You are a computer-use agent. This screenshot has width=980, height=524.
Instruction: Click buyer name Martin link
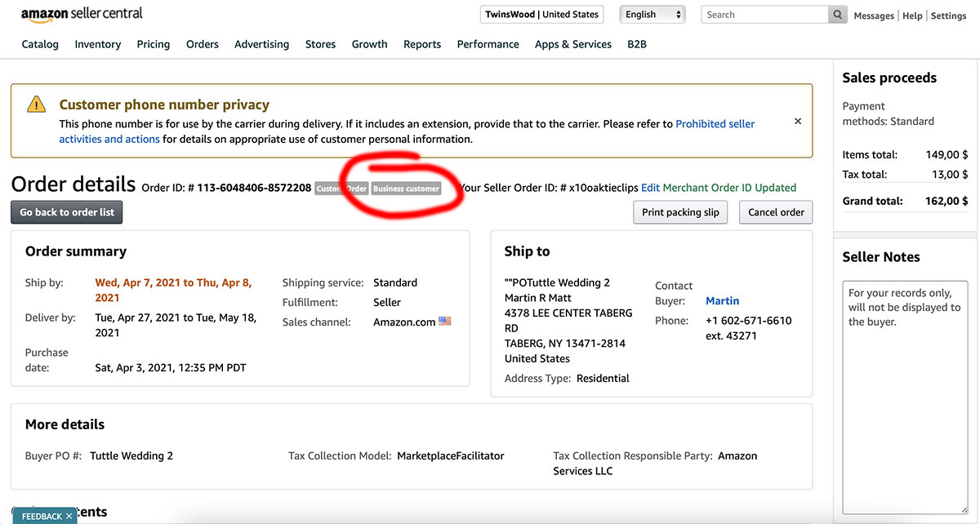tap(722, 301)
